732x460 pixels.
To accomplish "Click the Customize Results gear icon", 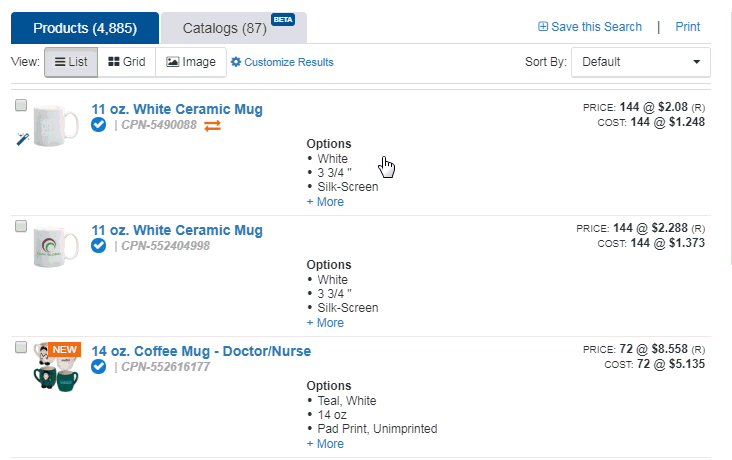I will [x=236, y=62].
